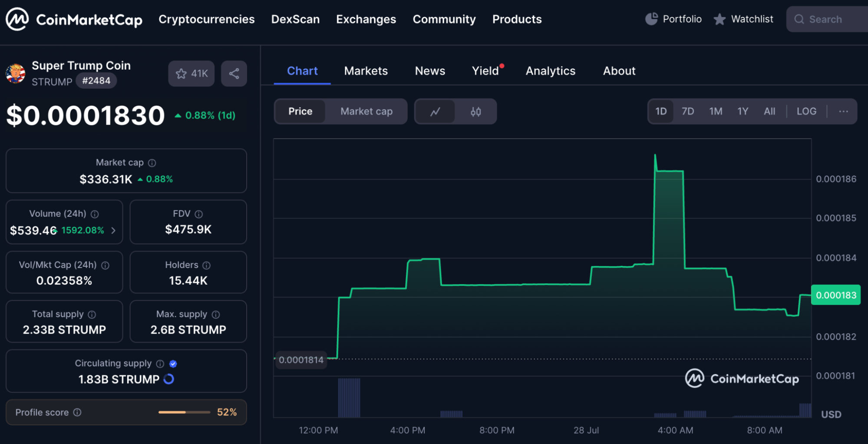Click the Super Trump Coin avatar
Screen dimensions: 868x444
16,73
